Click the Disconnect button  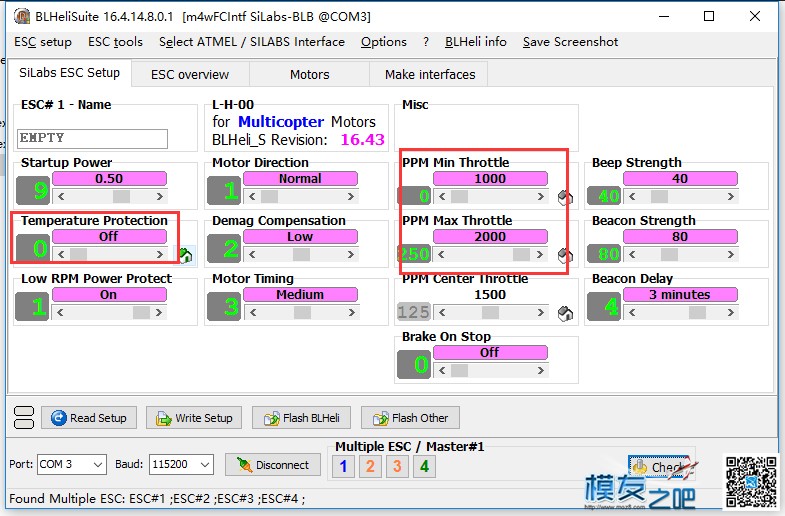(x=273, y=465)
